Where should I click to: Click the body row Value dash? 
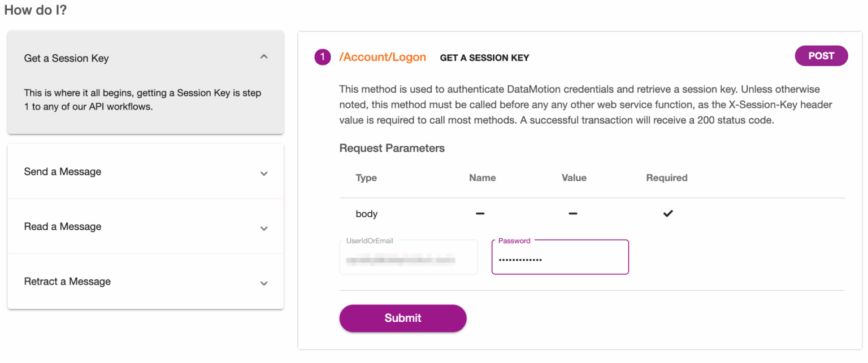[573, 213]
